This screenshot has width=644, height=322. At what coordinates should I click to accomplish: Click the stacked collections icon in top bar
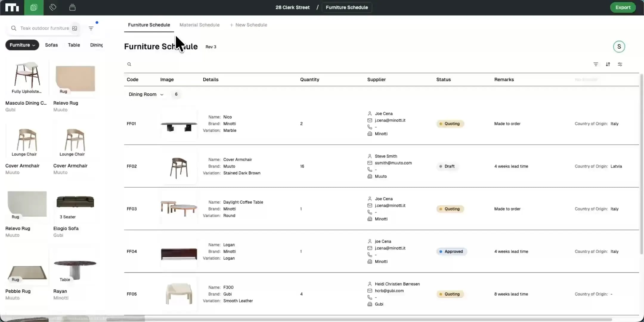pos(72,7)
